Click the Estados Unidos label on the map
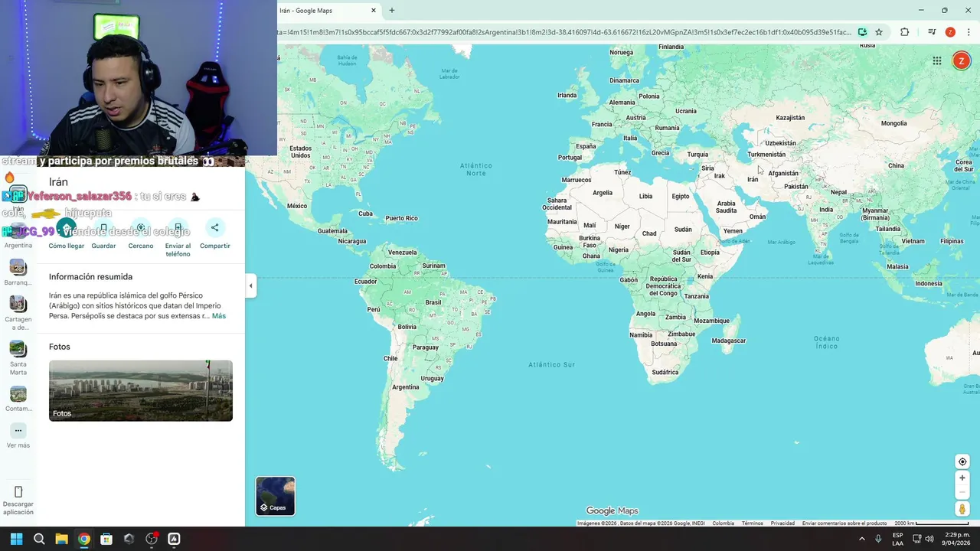The width and height of the screenshot is (980, 551). [x=300, y=152]
